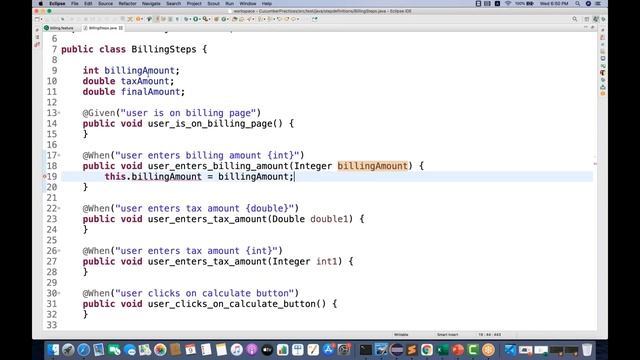
Task: Click the highlighted billingAmount parameter on line 18
Action: (x=372, y=166)
